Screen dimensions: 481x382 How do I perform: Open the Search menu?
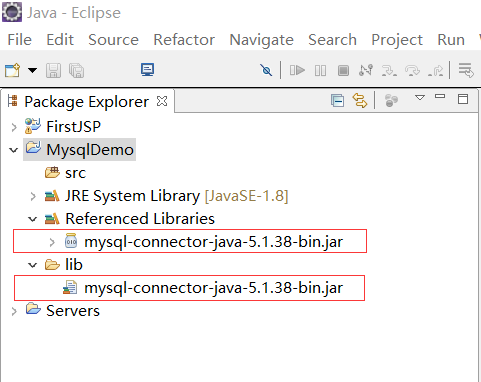coord(332,40)
